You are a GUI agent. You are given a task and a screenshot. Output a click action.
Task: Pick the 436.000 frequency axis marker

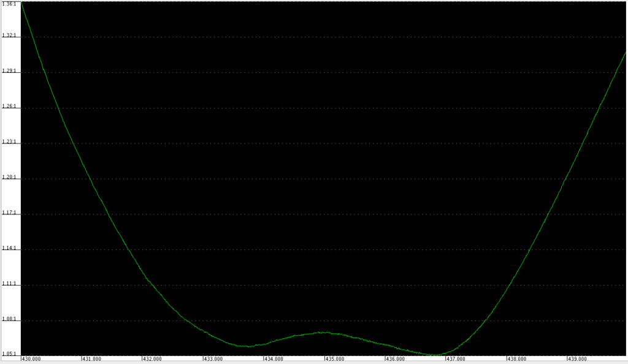click(396, 359)
